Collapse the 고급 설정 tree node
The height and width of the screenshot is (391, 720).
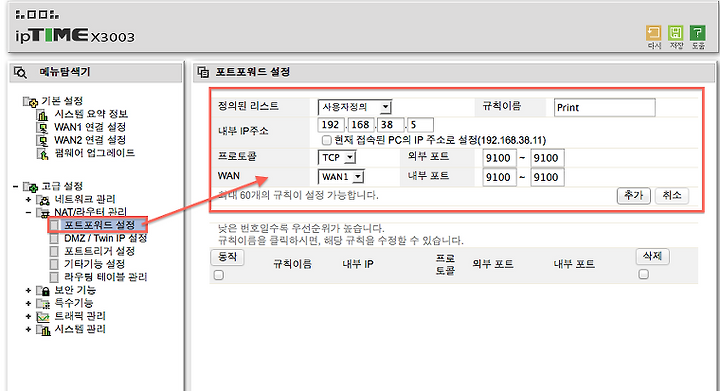coord(16,187)
